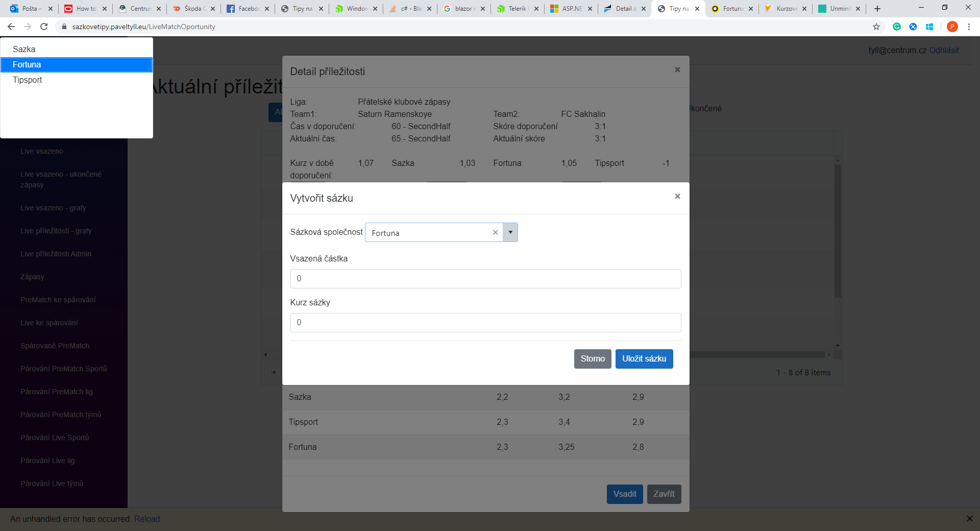This screenshot has width=980, height=531.
Task: Close the Škoda browser tab
Action: click(x=213, y=9)
